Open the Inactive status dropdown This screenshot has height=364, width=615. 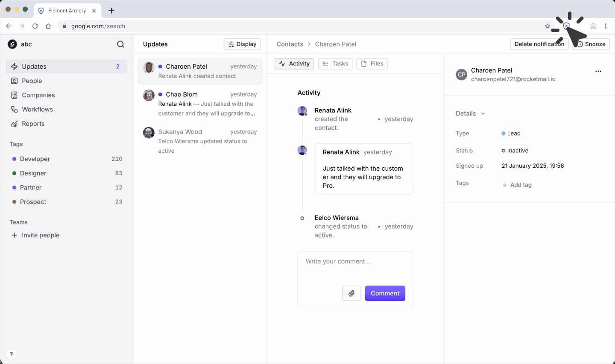[x=515, y=151]
